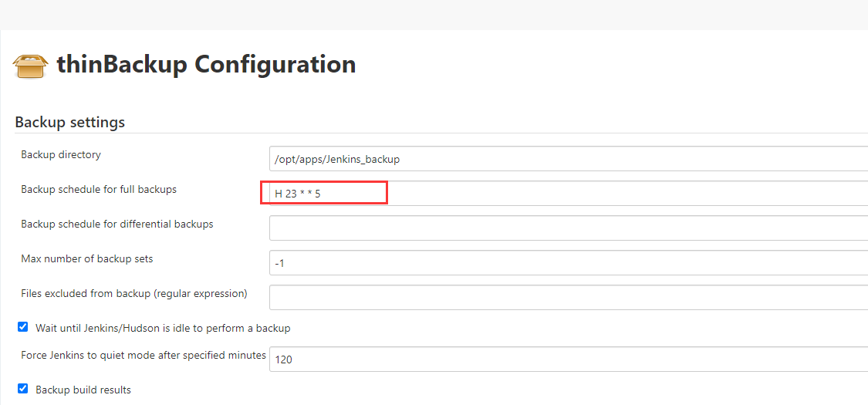Click the Wait until Jenkins/Hudson is idle text
This screenshot has height=405, width=868.
163,328
